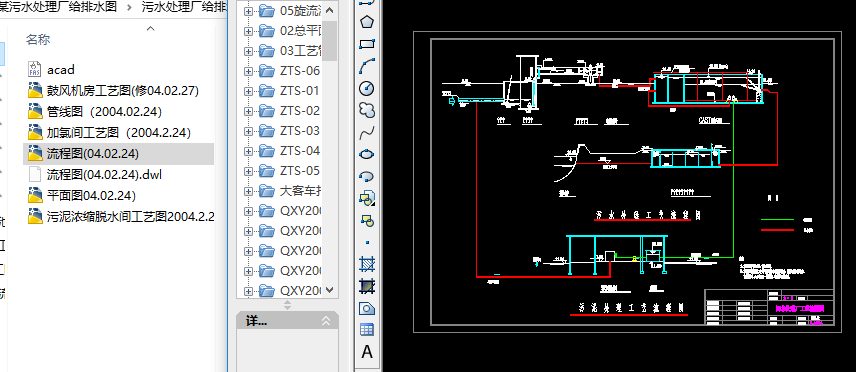856x372 pixels.
Task: Expand the 05旋流 folder tree node
Action: 248,11
